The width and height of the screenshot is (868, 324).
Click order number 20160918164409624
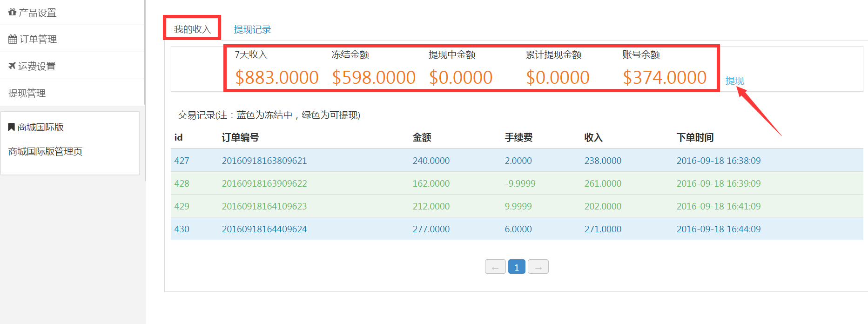264,229
